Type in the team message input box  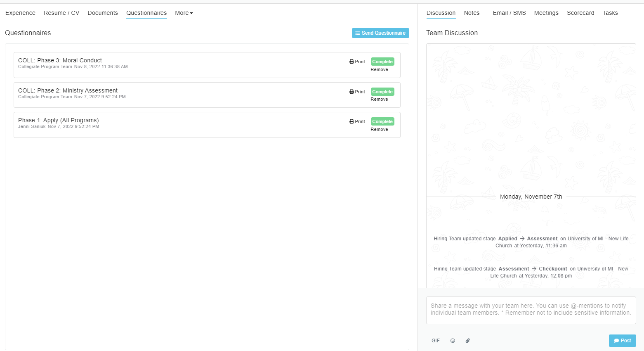click(531, 310)
